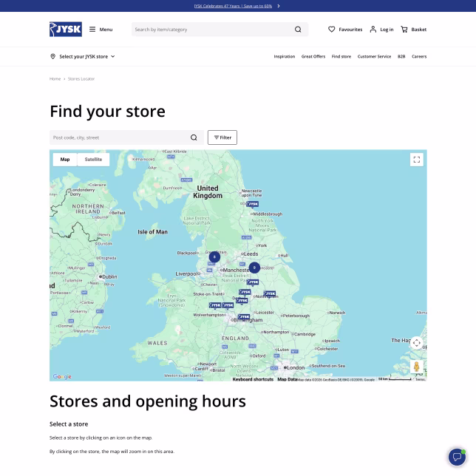This screenshot has width=476, height=476.
Task: Click the map camera controls icon
Action: pos(417,343)
